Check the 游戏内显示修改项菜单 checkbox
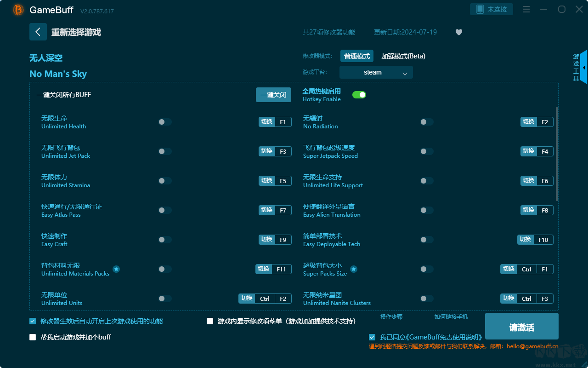 (210, 321)
